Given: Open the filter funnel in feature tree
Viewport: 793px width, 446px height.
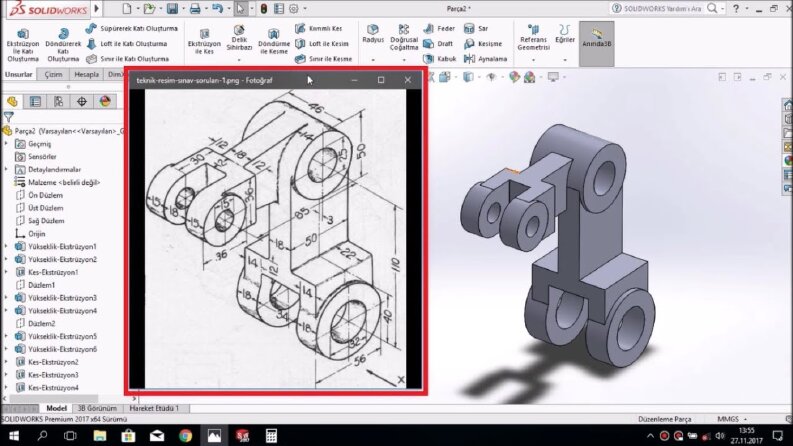Looking at the screenshot, I should click(9, 117).
